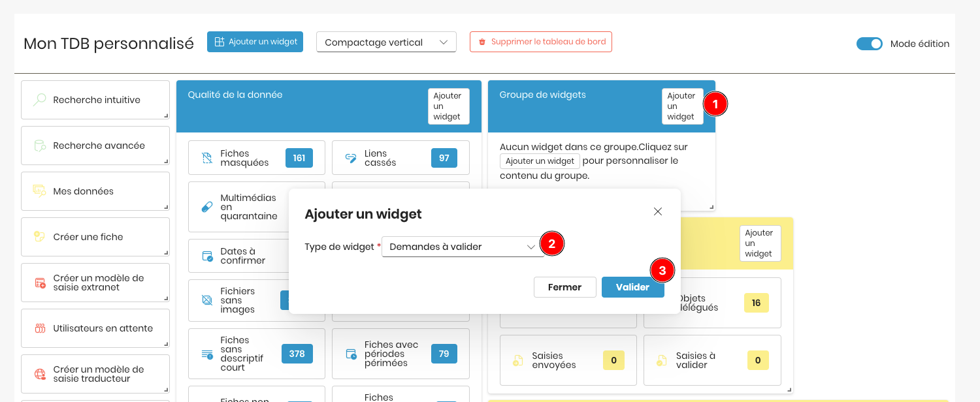Screen dimensions: 980x402
Task: Click the 'Fichiers sans images' icon
Action: pos(207,300)
